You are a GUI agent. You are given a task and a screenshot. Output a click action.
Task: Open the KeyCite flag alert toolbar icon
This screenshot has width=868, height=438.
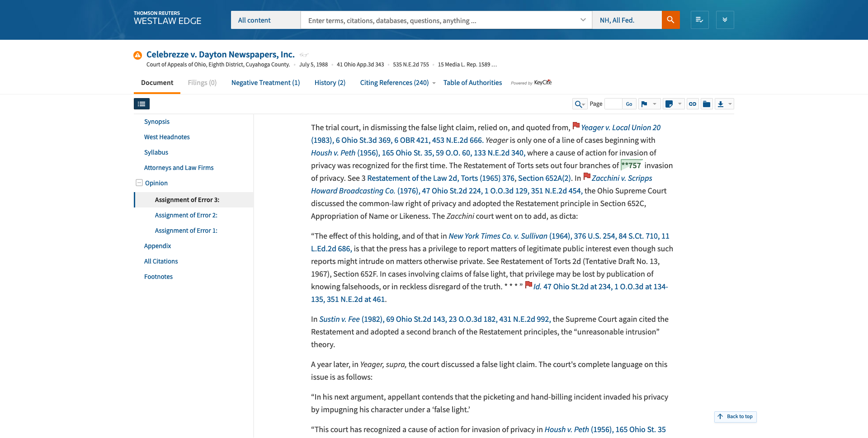point(644,104)
